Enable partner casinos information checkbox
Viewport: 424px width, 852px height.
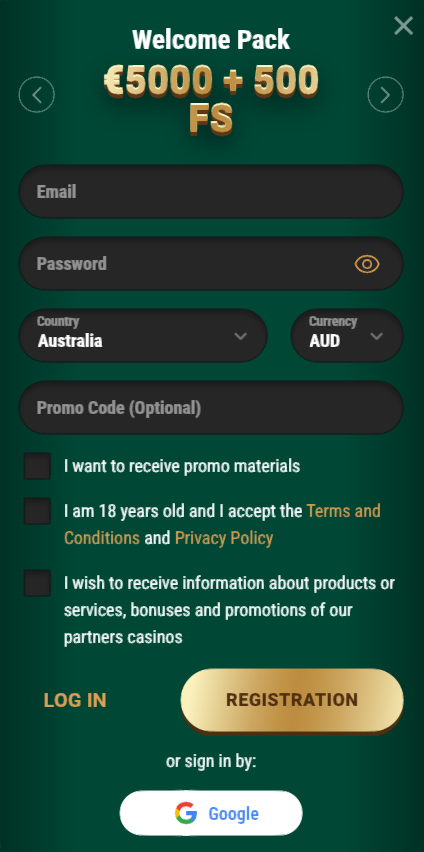37,583
